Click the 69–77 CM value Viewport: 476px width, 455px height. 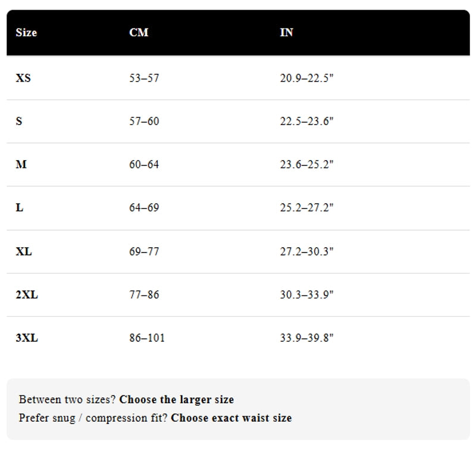(144, 251)
